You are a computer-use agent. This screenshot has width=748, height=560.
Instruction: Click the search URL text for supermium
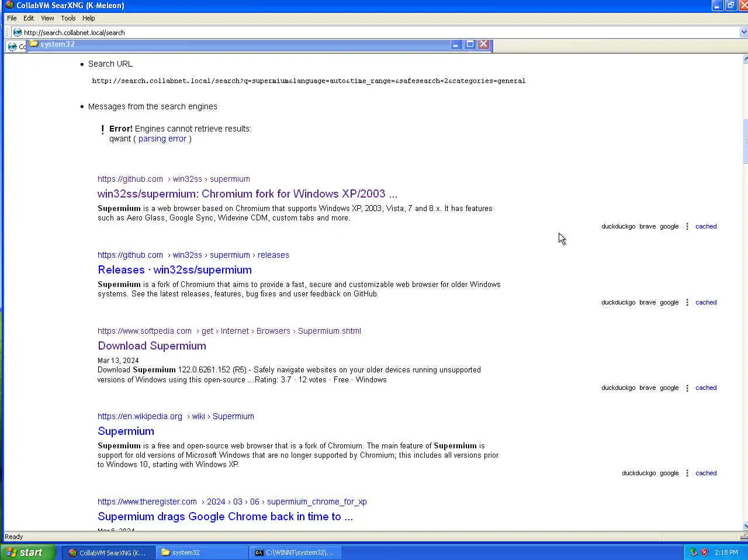tap(309, 81)
